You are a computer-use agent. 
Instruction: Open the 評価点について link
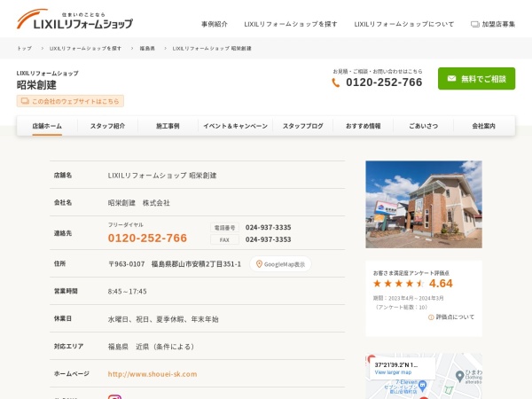(455, 317)
